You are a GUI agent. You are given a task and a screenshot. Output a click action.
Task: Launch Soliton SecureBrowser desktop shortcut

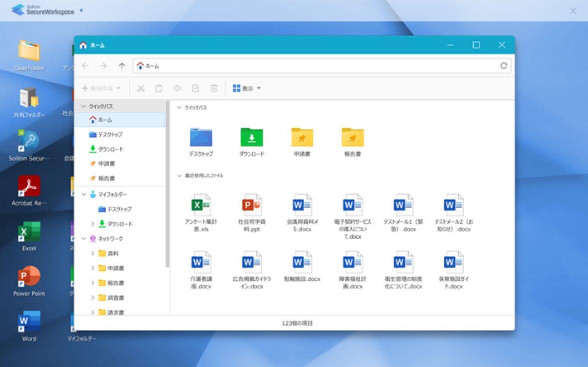(x=29, y=146)
